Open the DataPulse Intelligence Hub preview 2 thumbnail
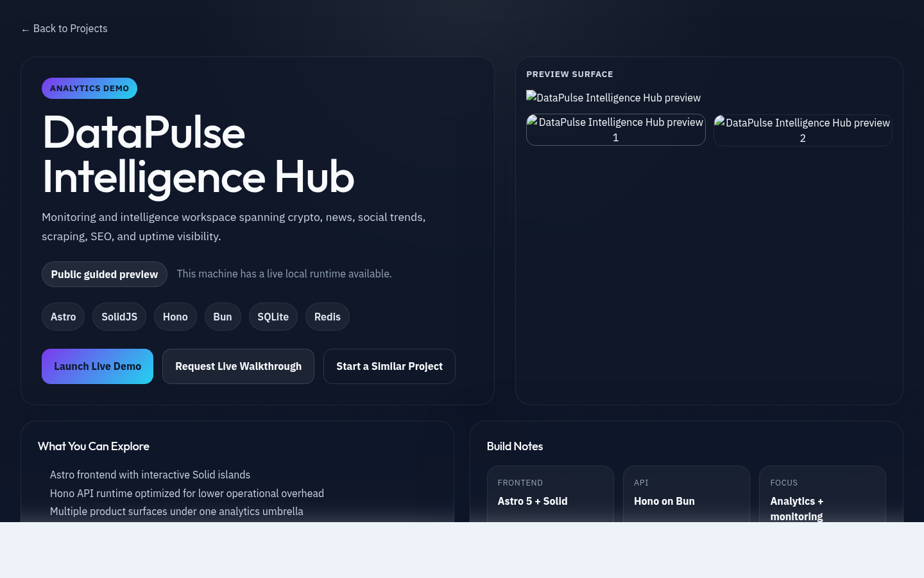924x578 pixels. click(x=803, y=130)
